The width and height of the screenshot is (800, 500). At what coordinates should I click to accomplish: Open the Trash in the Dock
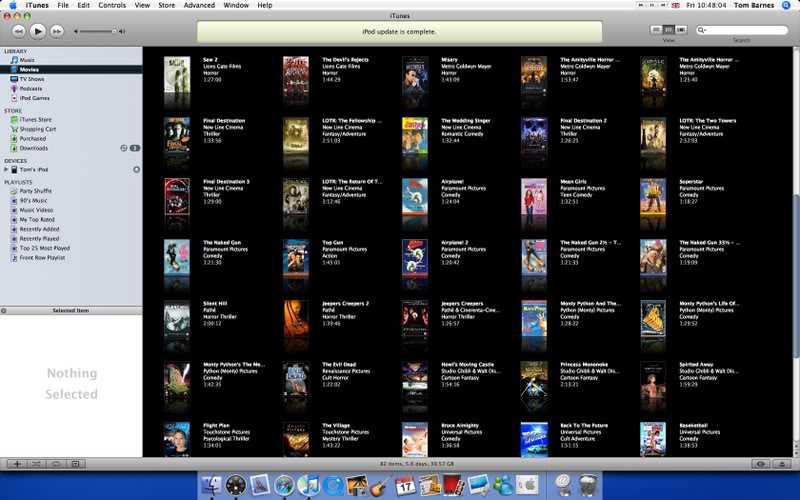pyautogui.click(x=588, y=485)
